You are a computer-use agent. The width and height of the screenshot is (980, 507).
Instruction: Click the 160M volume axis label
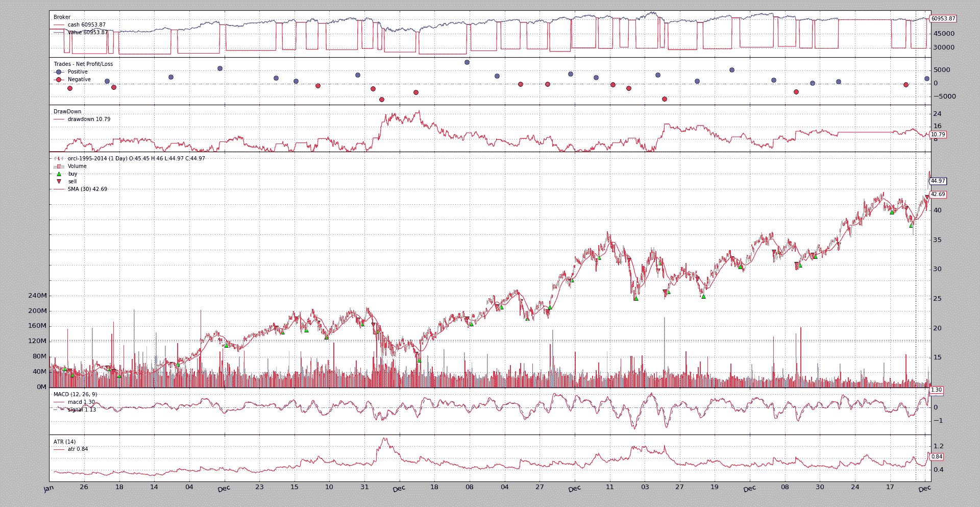(x=37, y=326)
